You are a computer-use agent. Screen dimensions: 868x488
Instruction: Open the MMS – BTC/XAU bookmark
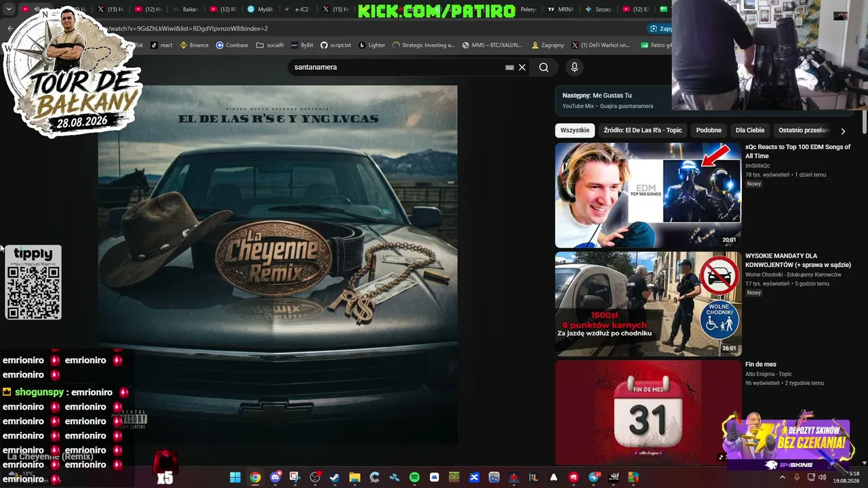tap(492, 45)
